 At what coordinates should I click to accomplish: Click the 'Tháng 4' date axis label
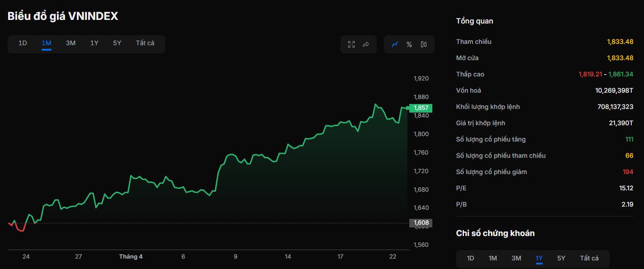click(x=131, y=257)
